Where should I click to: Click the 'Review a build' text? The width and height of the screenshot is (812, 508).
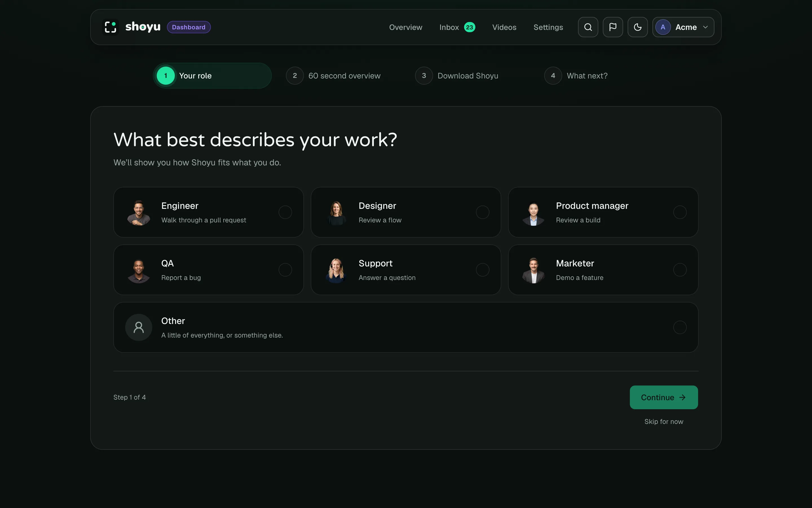578,220
